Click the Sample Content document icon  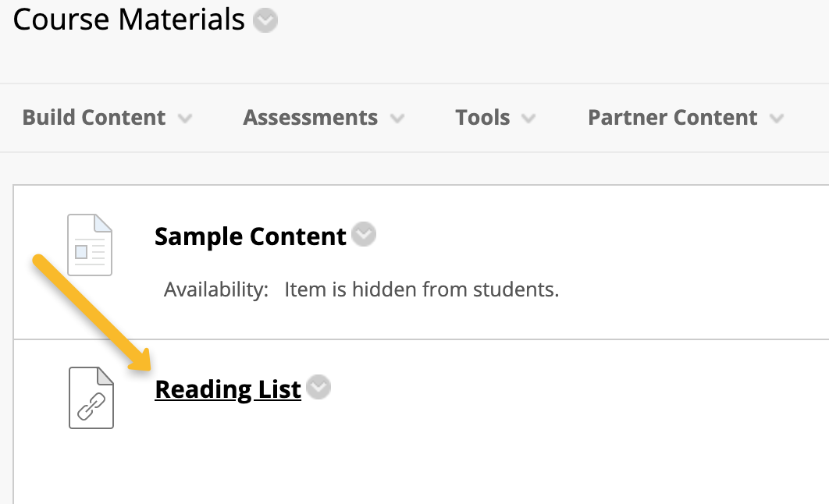(90, 244)
